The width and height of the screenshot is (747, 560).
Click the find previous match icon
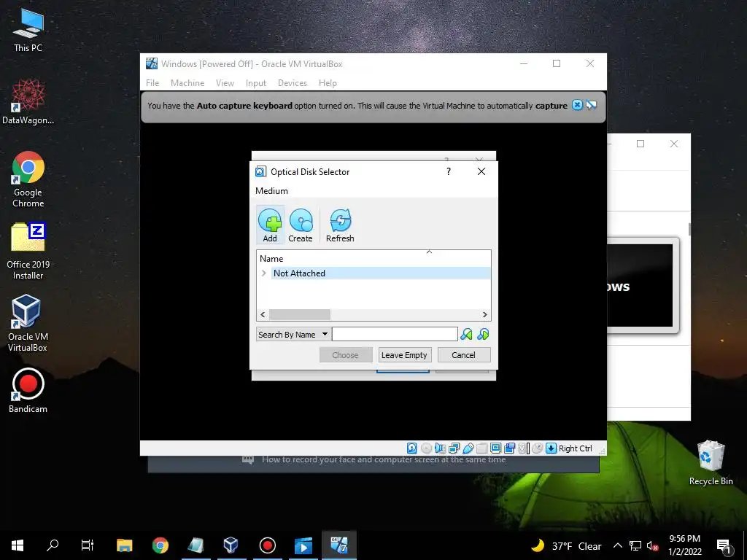click(x=466, y=334)
